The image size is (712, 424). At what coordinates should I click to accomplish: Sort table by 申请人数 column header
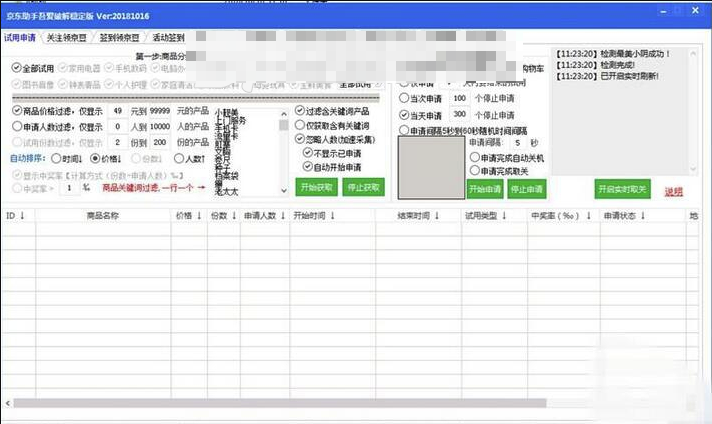point(265,216)
